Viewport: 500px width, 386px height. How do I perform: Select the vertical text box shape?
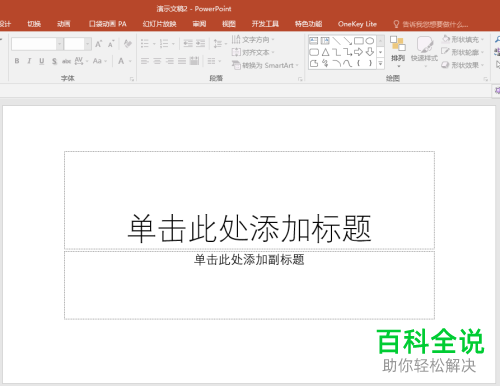pos(325,41)
